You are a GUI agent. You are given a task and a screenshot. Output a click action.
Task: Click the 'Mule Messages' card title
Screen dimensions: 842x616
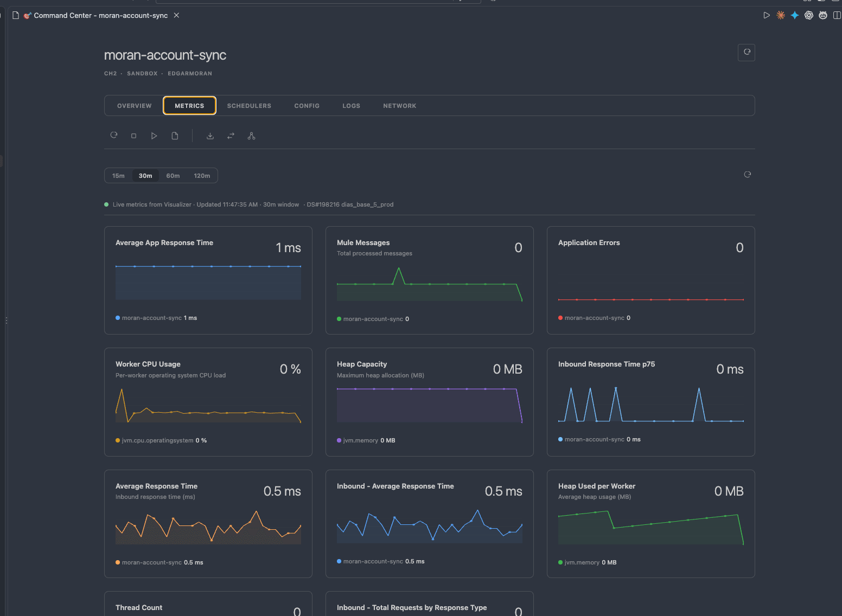(x=363, y=243)
